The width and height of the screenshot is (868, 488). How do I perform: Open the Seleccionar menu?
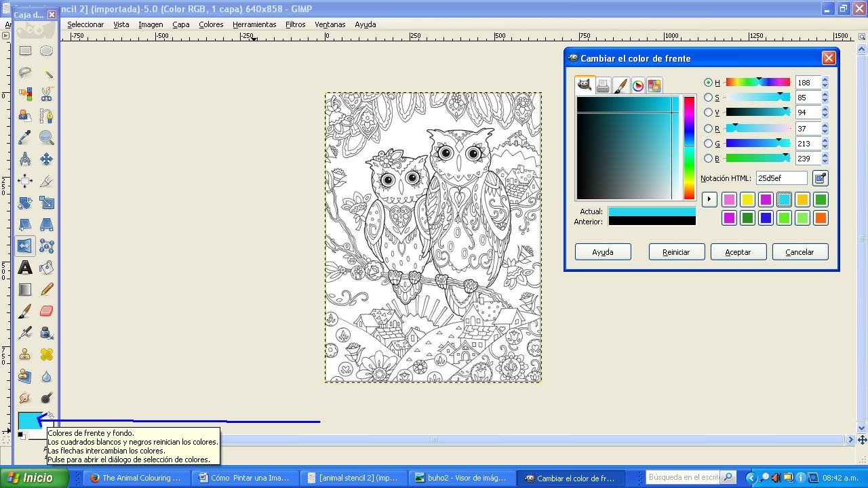coord(85,24)
